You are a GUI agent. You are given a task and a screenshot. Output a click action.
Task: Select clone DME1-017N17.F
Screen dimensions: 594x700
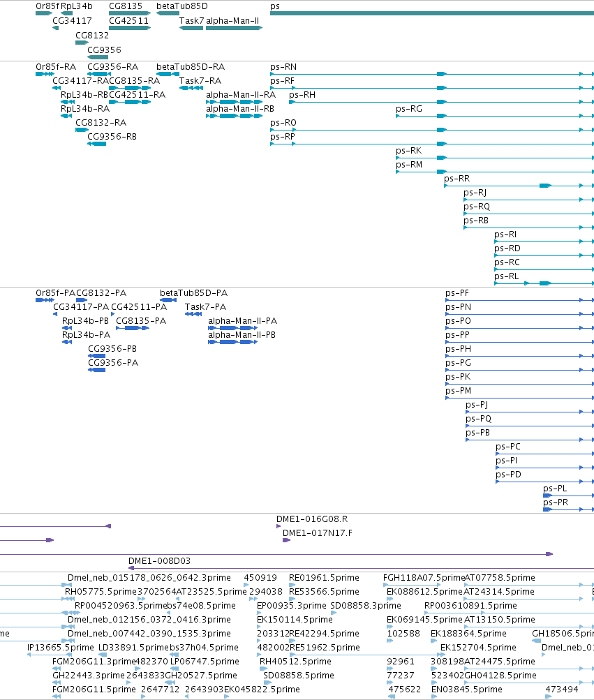pos(318,533)
